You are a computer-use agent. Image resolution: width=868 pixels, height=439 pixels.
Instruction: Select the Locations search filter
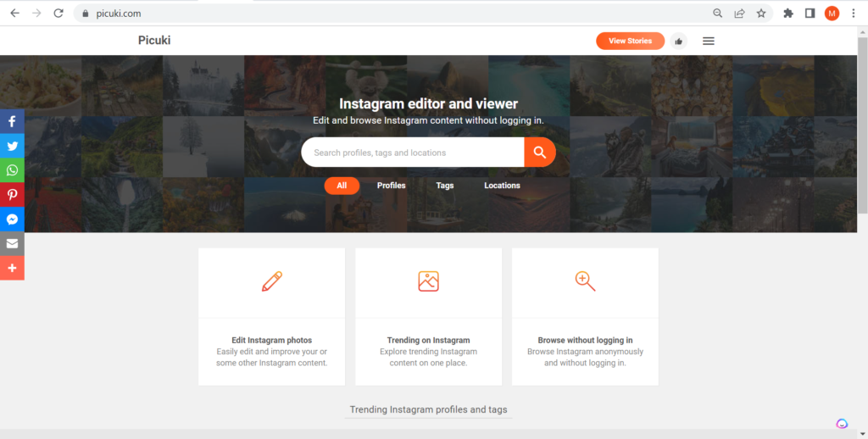(502, 186)
